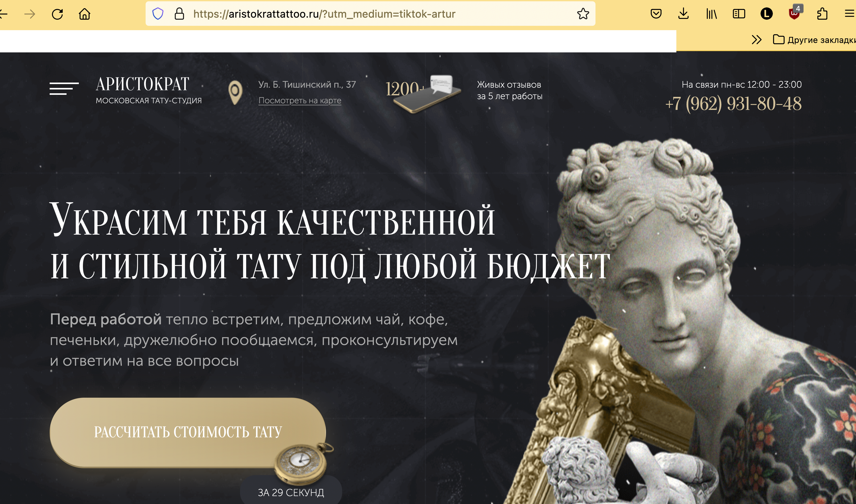This screenshot has width=856, height=504.
Task: Bookmark this page with the star icon
Action: [x=583, y=14]
